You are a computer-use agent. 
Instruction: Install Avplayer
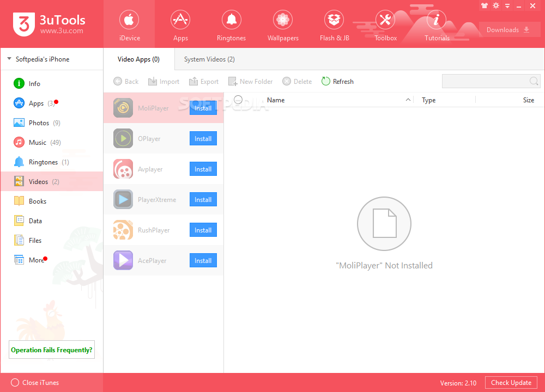coord(203,169)
